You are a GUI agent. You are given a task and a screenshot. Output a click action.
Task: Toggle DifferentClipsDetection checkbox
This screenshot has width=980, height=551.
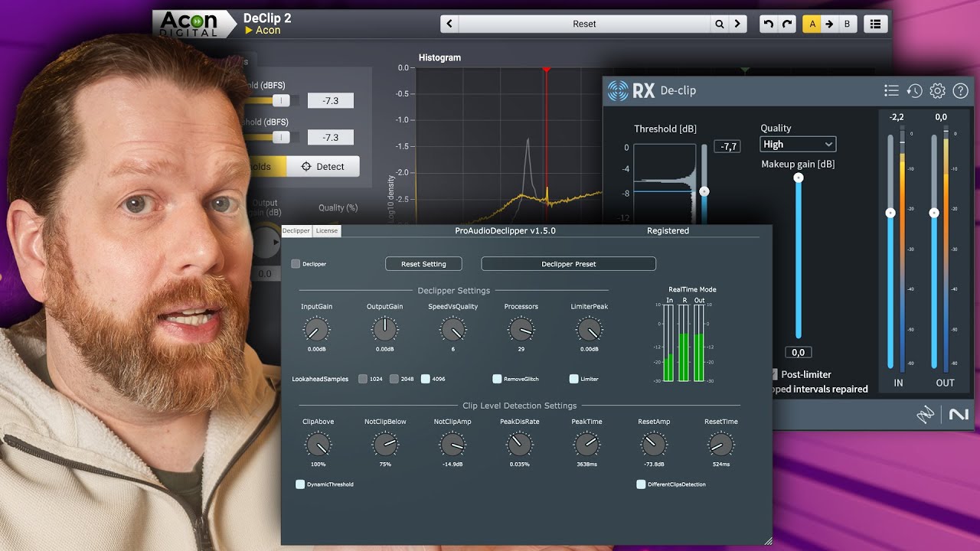(x=641, y=484)
